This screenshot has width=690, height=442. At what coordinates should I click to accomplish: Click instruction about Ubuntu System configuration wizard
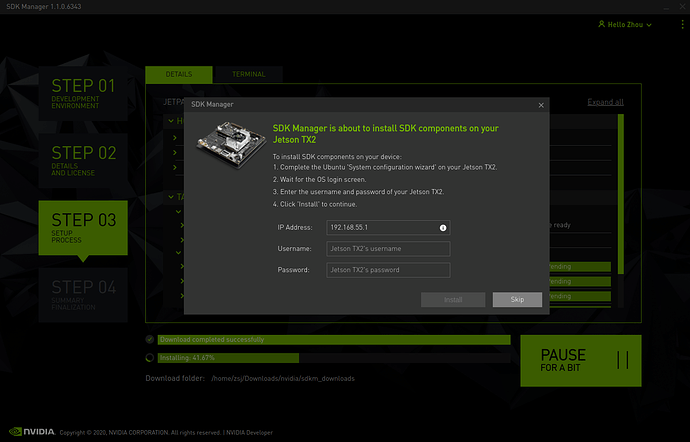[x=385, y=167]
